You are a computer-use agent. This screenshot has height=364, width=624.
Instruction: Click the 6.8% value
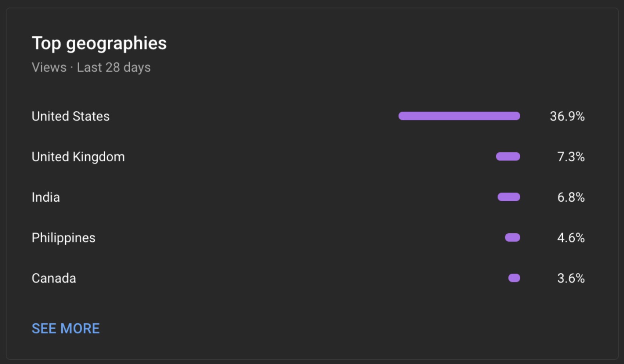coord(571,197)
